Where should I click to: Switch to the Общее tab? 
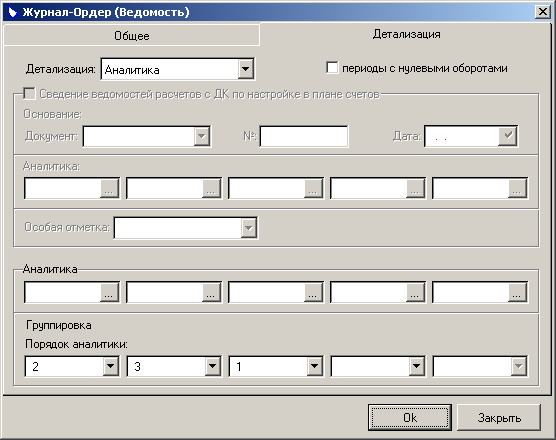tap(132, 35)
